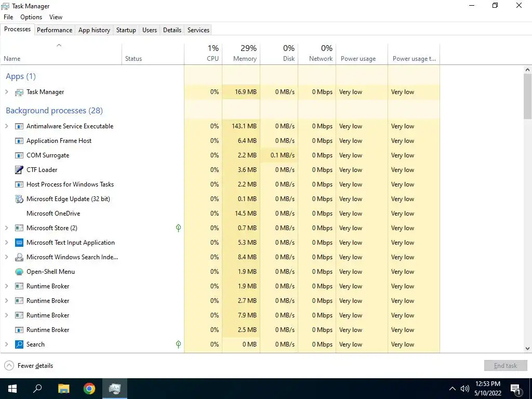532x399 pixels.
Task: Click Search row green leaf status icon
Action: coord(179,344)
